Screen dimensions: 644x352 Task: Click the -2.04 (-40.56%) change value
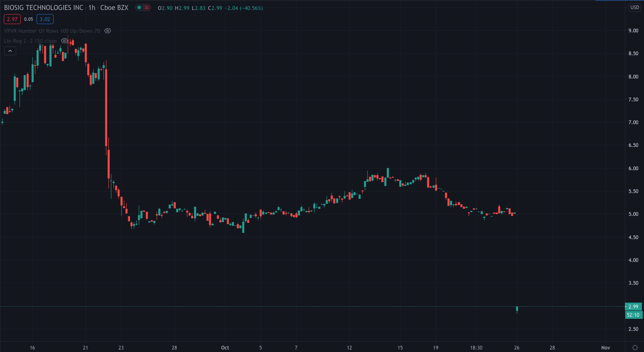click(x=244, y=8)
